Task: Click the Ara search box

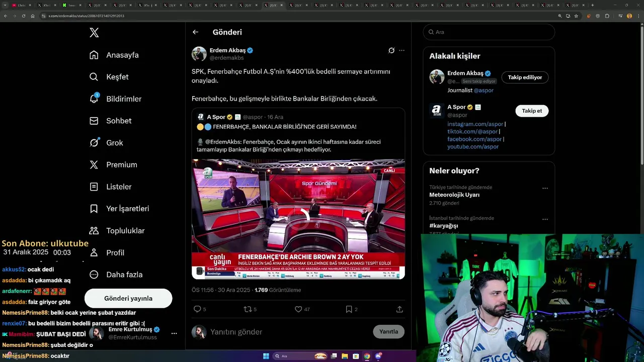Action: [x=489, y=32]
